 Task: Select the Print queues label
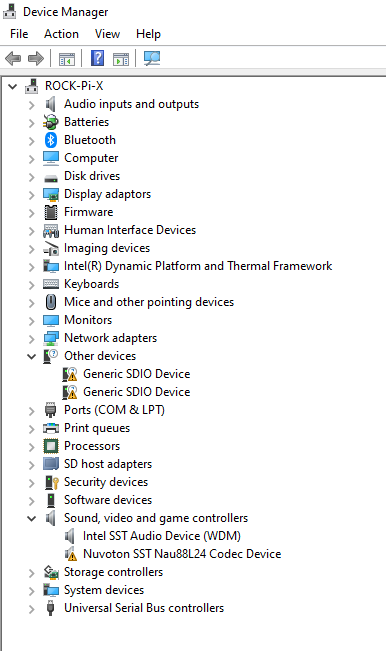97,428
